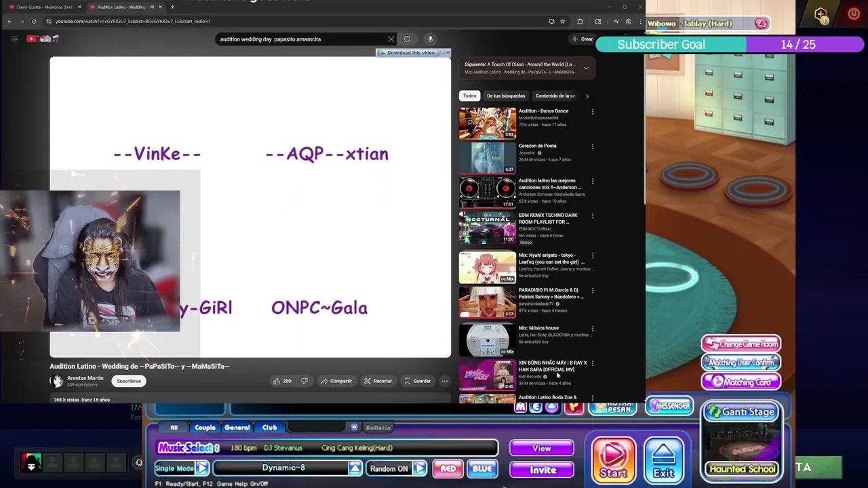This screenshot has height=488, width=868.
Task: Select the Couple chat tab in game
Action: coord(205,428)
